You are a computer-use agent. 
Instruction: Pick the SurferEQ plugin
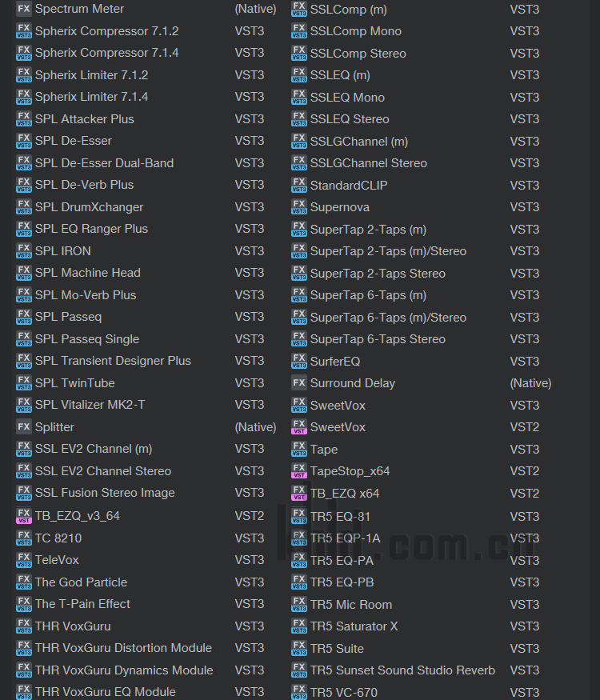335,361
